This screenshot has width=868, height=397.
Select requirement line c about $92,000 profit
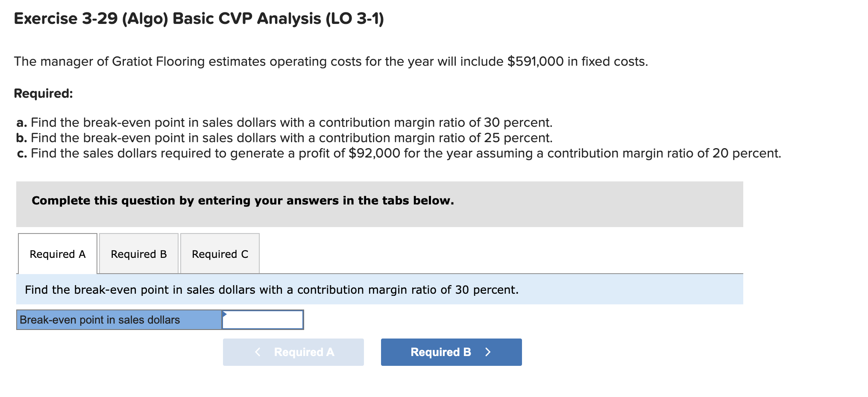(399, 153)
